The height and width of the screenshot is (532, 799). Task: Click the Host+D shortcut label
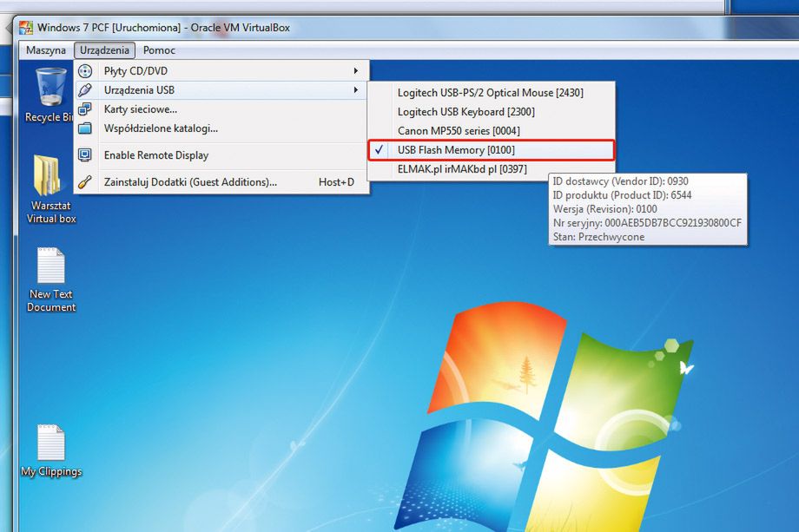(336, 182)
